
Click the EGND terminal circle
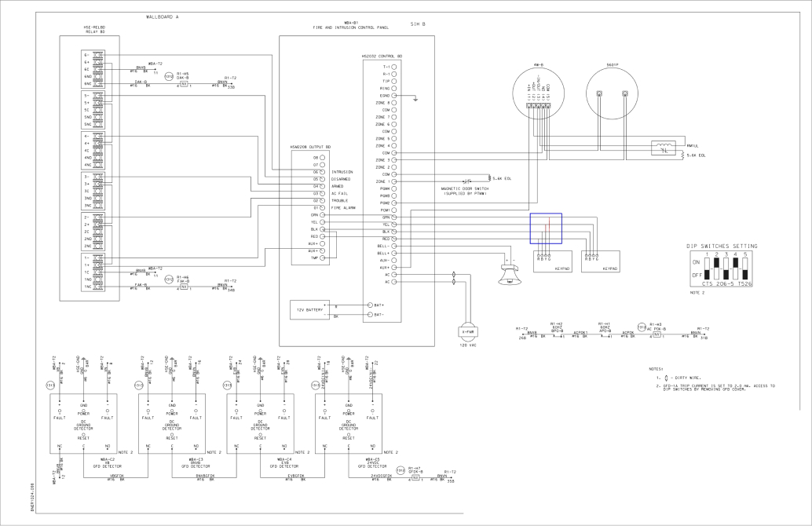point(394,96)
